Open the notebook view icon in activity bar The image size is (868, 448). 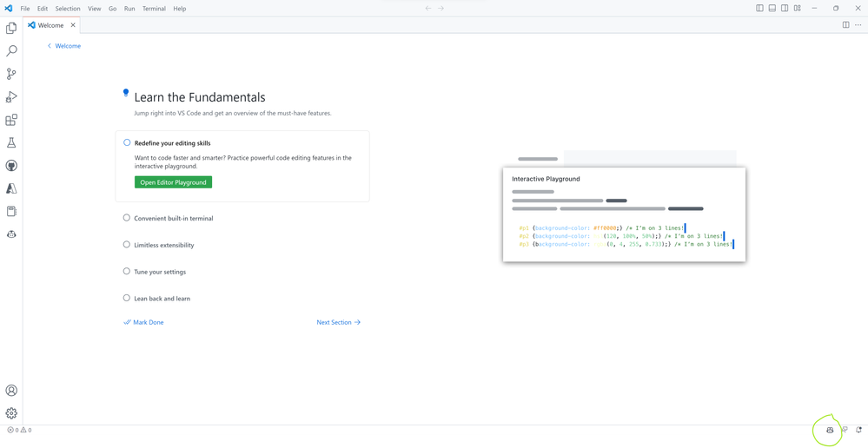tap(11, 211)
